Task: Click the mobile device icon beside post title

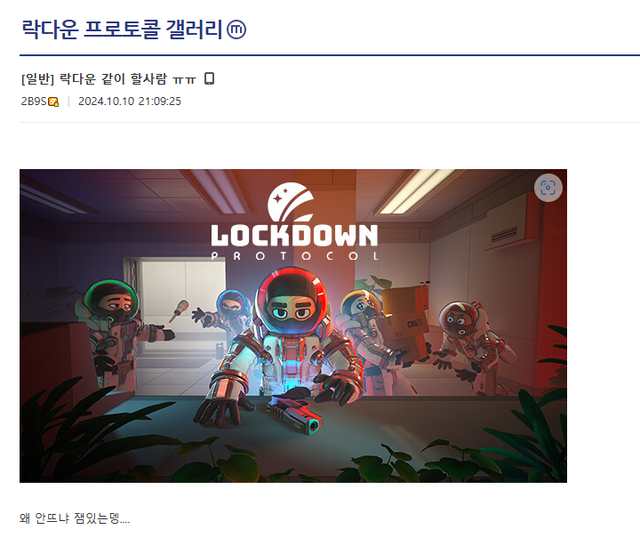Action: click(209, 78)
